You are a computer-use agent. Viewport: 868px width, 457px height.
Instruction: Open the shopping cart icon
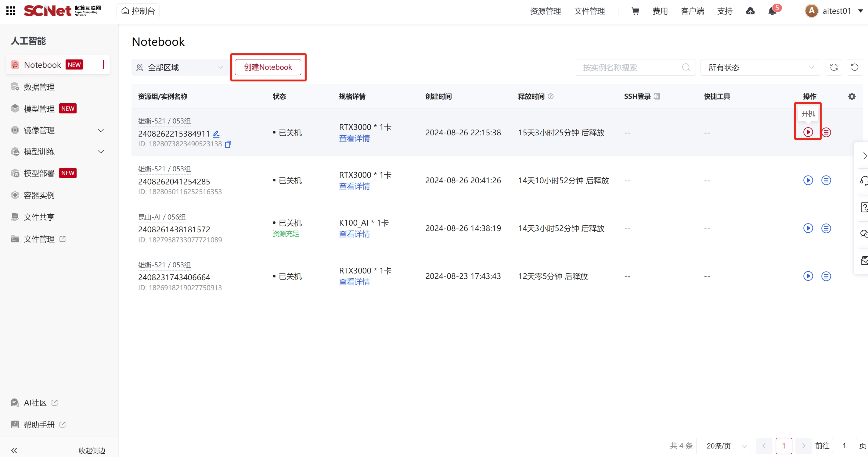click(635, 11)
